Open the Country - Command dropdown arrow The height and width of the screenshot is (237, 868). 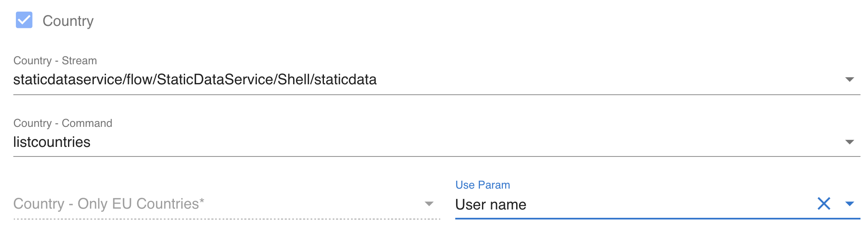click(849, 142)
